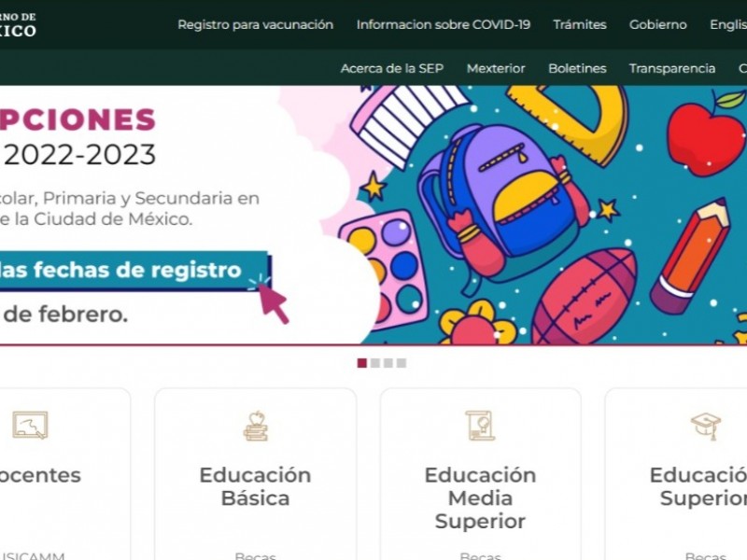This screenshot has width=747, height=560.
Task: Click the Gobierno de México logo
Action: click(18, 25)
